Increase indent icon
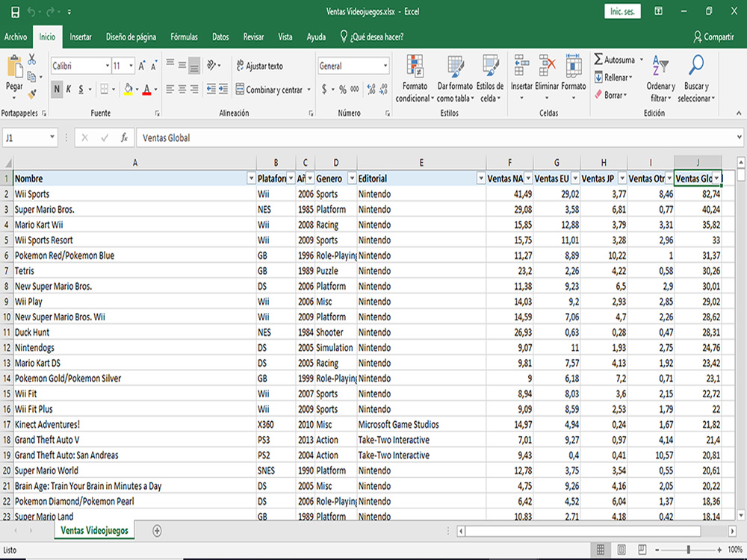The height and width of the screenshot is (560, 747). (x=223, y=89)
